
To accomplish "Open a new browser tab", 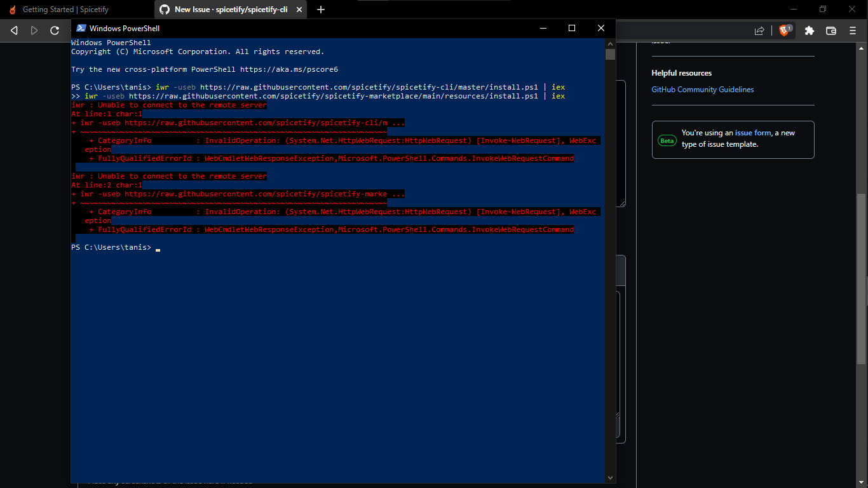I will pyautogui.click(x=320, y=10).
